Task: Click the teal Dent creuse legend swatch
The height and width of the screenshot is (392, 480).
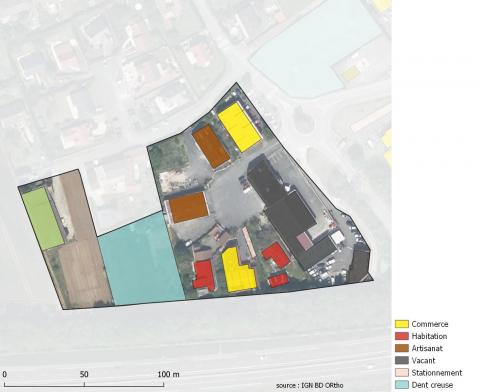Action: 402,385
